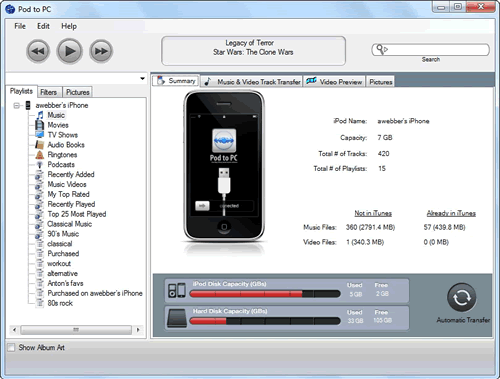Select the Audio Books tree item
Image resolution: width=500 pixels, height=379 pixels.
pyautogui.click(x=66, y=145)
